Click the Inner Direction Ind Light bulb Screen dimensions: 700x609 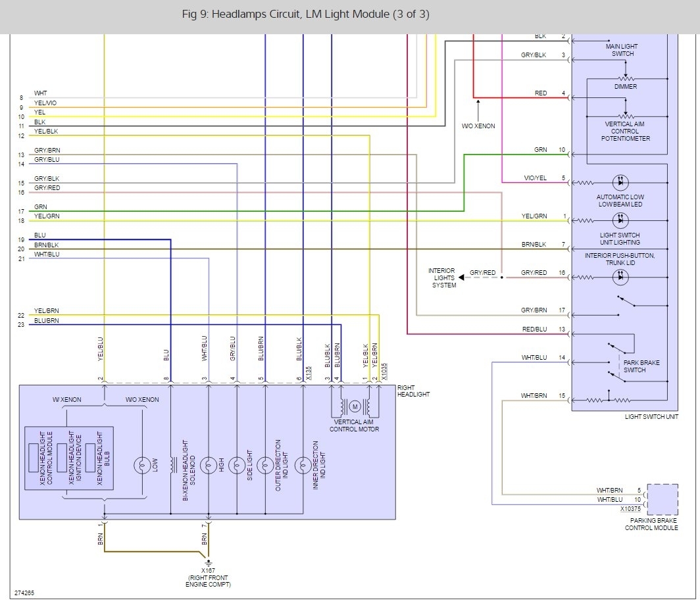pos(303,466)
